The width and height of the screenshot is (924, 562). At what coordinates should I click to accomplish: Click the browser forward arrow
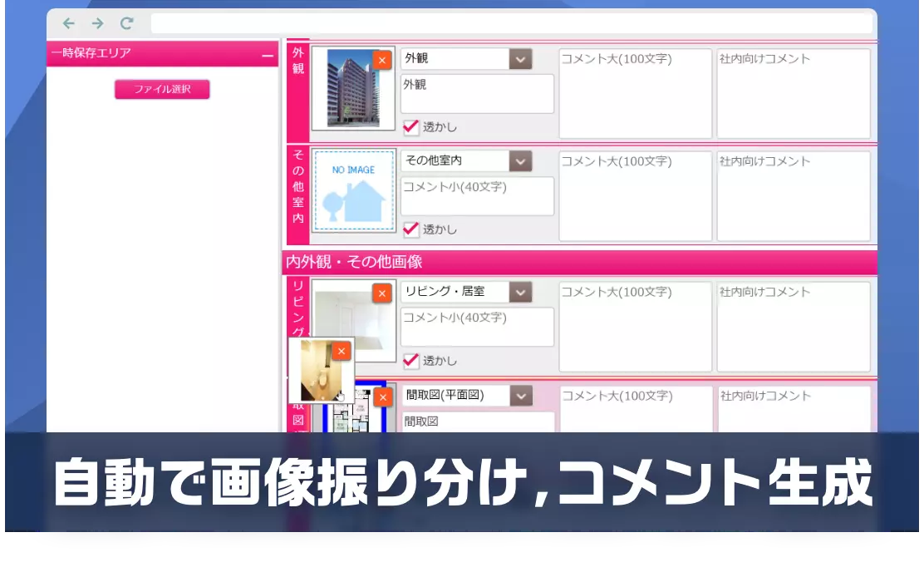click(98, 23)
